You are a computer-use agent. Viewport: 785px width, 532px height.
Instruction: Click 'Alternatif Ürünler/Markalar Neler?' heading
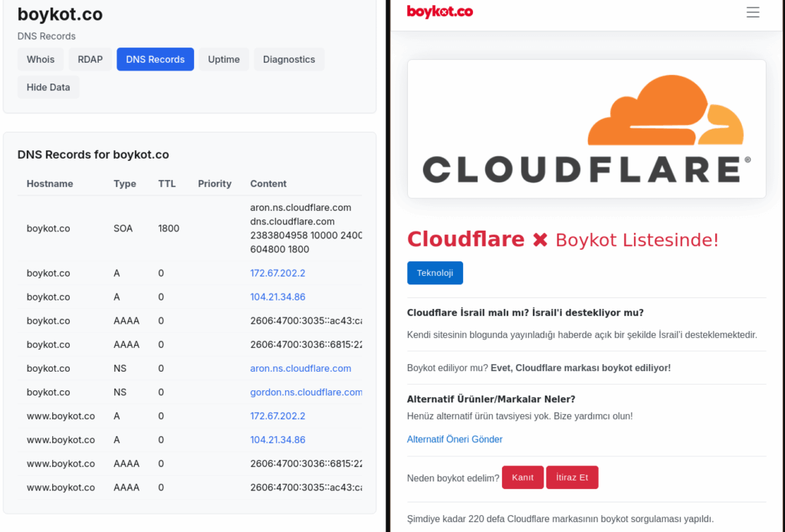point(491,399)
